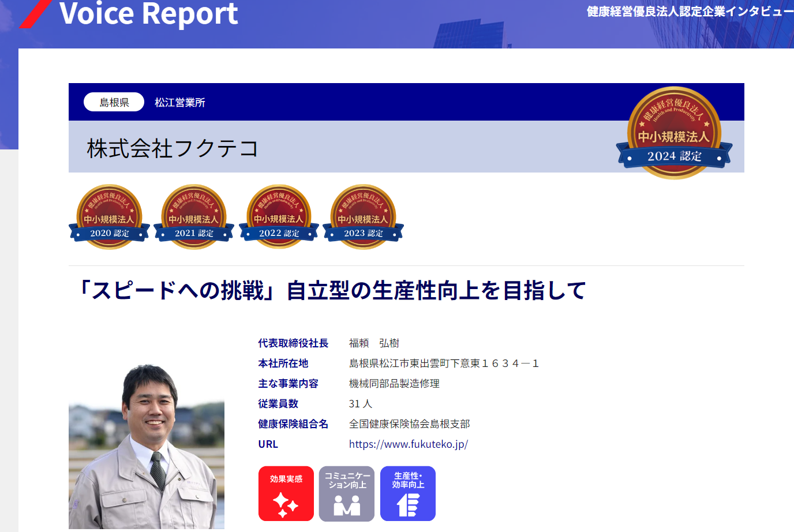Viewport: 794px width, 532px height.
Task: Select the red 効果実感 tag icon
Action: (x=286, y=493)
